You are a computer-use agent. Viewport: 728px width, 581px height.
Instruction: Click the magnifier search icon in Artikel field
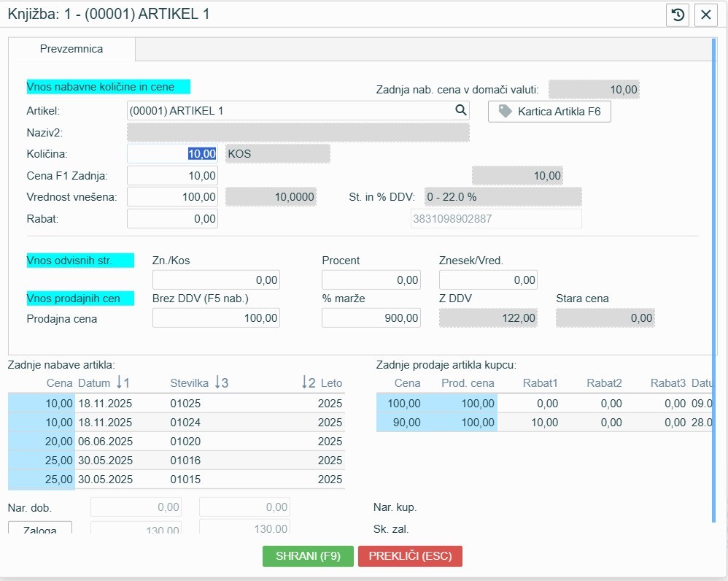pos(460,110)
